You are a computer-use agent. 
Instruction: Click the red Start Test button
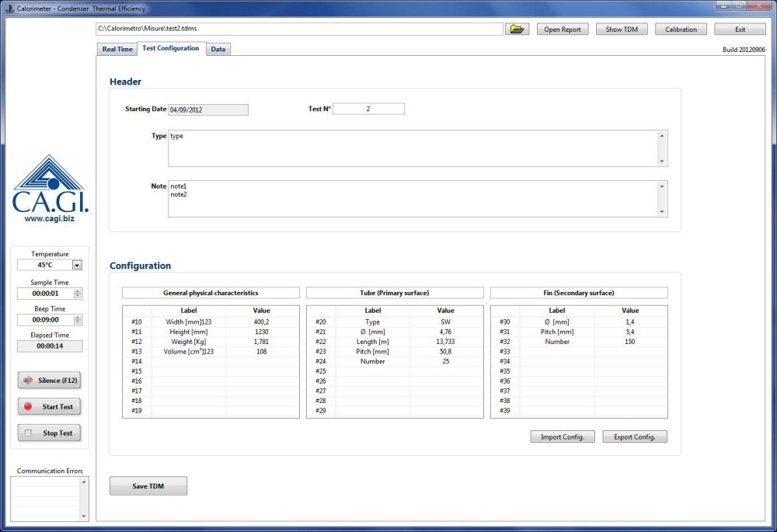tap(49, 407)
